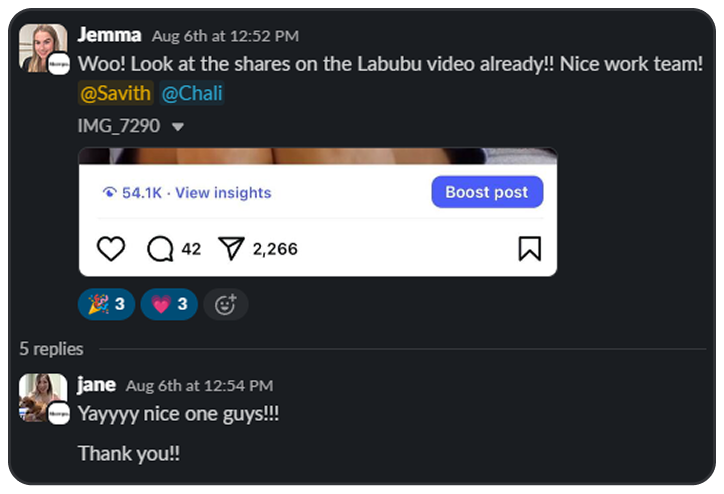Expand the 5 replies thread
Image resolution: width=724 pixels, height=494 pixels.
[x=51, y=349]
